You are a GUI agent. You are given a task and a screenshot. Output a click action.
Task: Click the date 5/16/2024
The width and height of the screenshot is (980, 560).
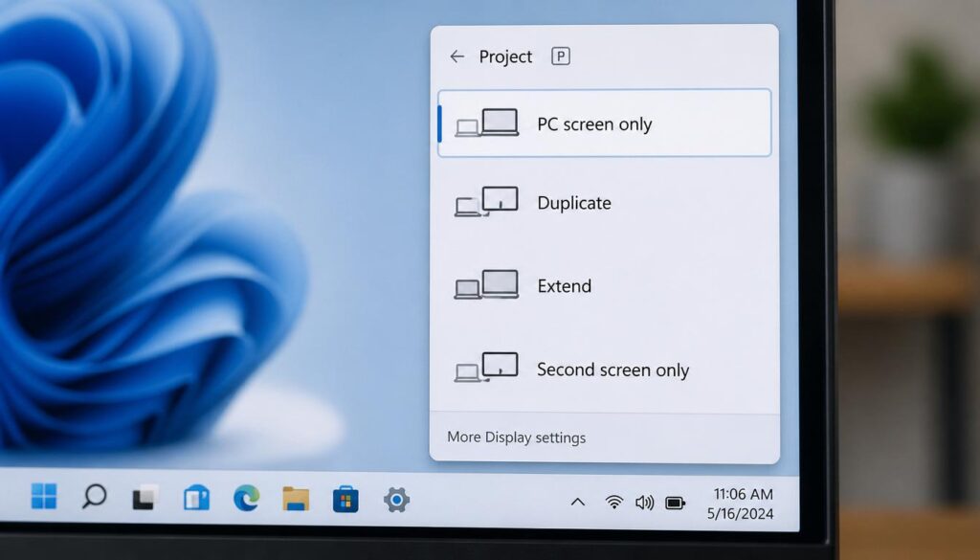(740, 514)
